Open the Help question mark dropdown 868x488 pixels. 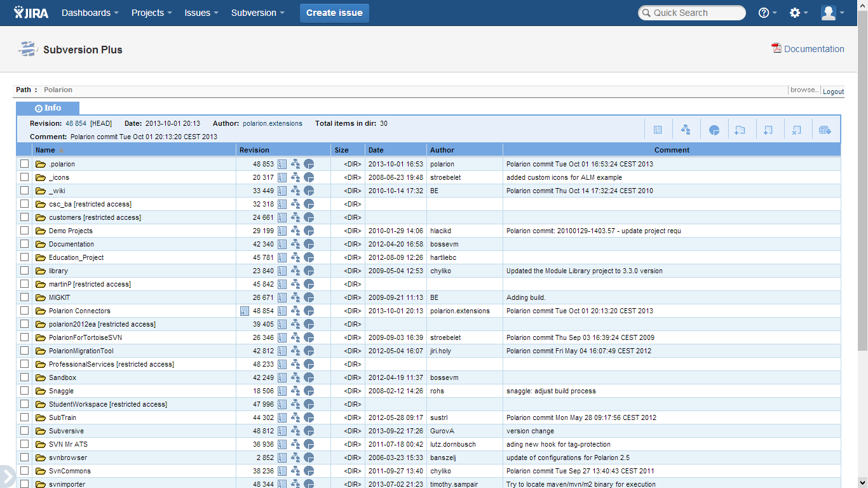(768, 13)
